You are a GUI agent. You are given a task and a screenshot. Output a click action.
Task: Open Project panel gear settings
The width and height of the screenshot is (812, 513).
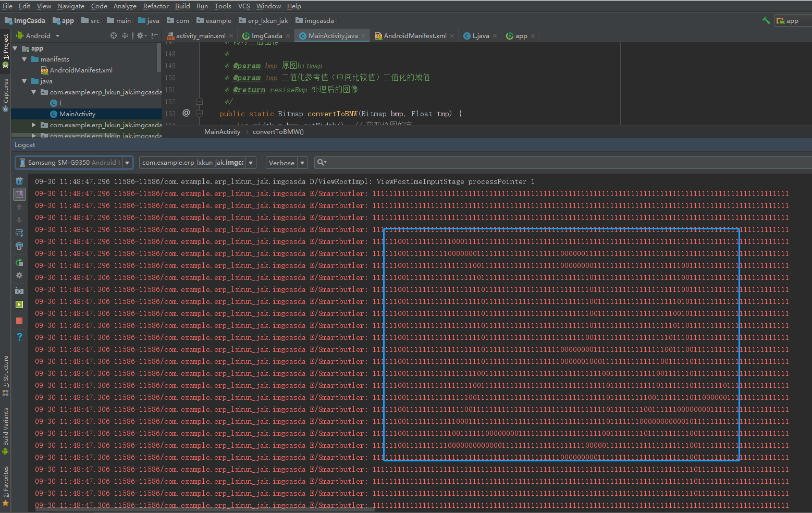pos(141,35)
